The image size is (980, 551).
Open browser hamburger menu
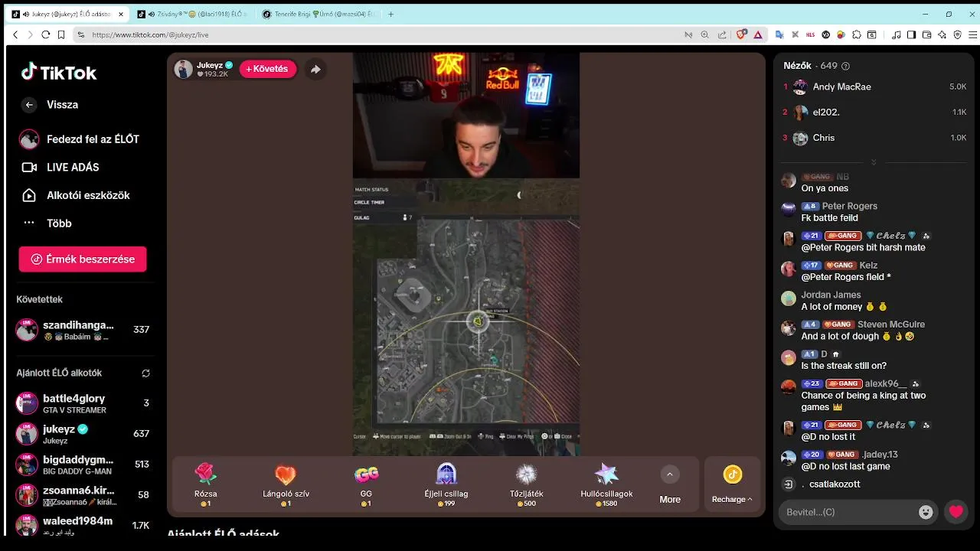973,34
